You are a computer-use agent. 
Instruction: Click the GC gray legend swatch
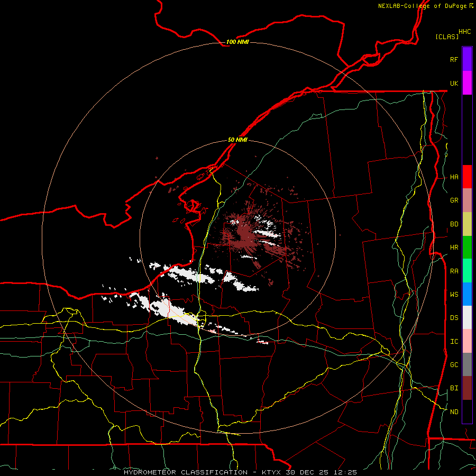[x=467, y=364]
